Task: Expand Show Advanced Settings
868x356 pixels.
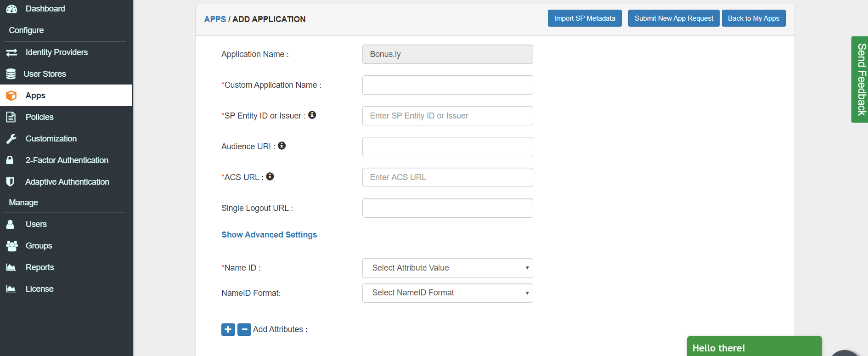Action: click(x=269, y=235)
